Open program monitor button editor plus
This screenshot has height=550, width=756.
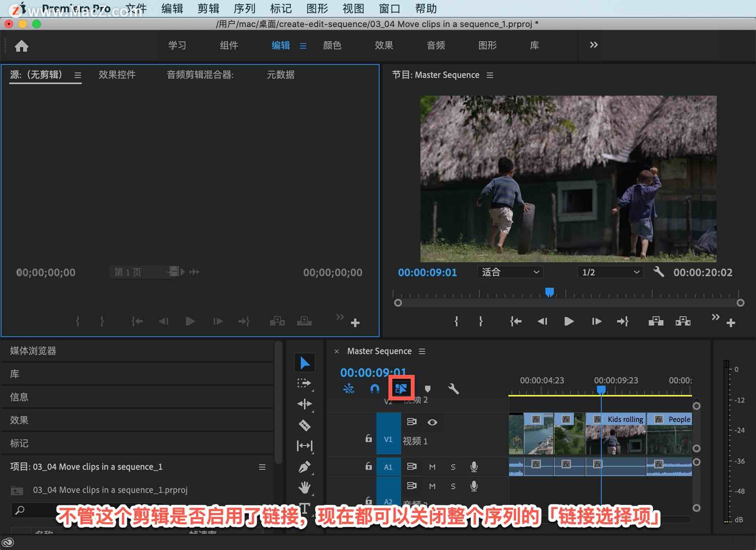[x=731, y=323]
